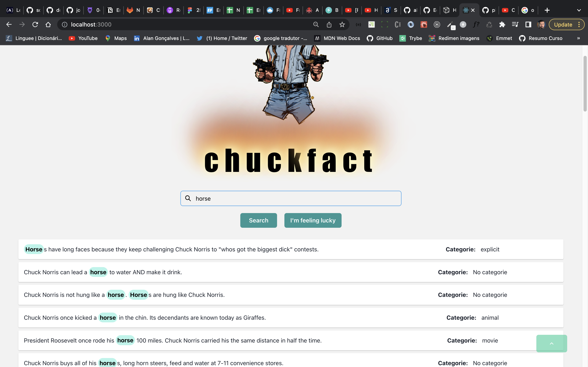Open the media control playlist icon
This screenshot has height=367, width=588.
point(515,24)
